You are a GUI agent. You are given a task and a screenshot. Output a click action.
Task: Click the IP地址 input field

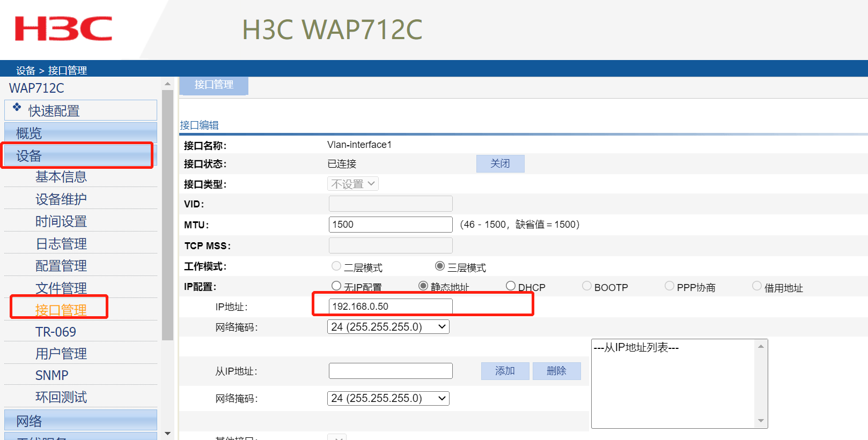pyautogui.click(x=391, y=307)
